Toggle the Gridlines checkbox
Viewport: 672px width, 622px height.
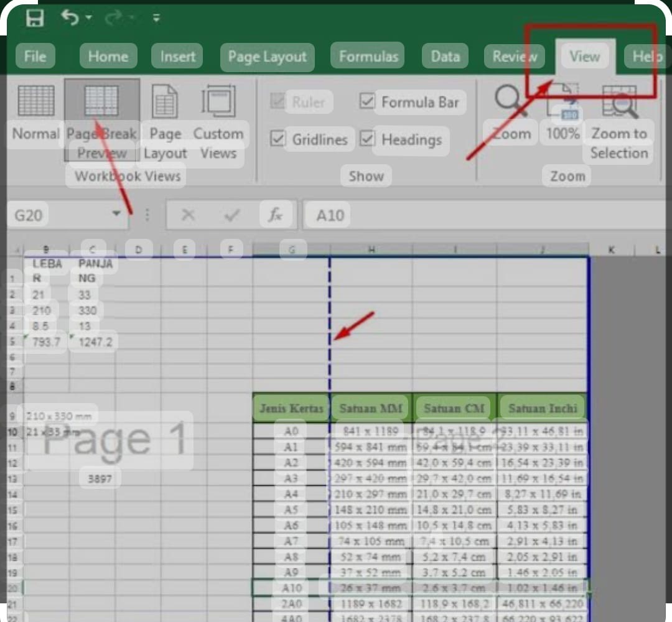(x=278, y=139)
